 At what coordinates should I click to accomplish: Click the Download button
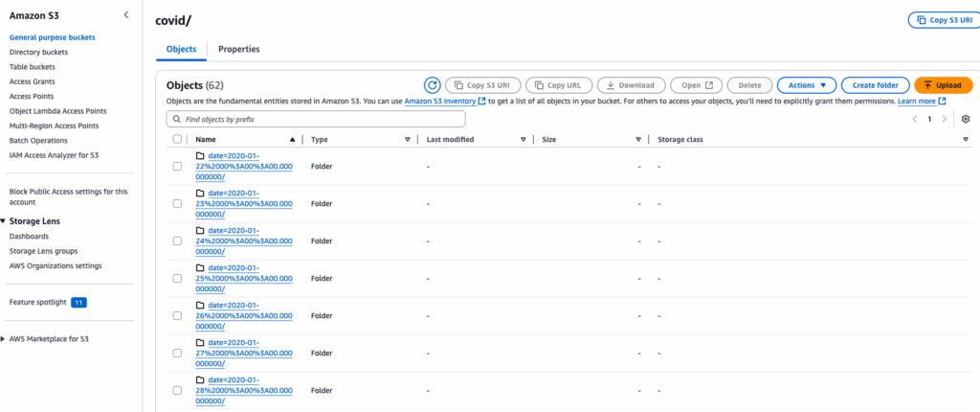[x=632, y=85]
